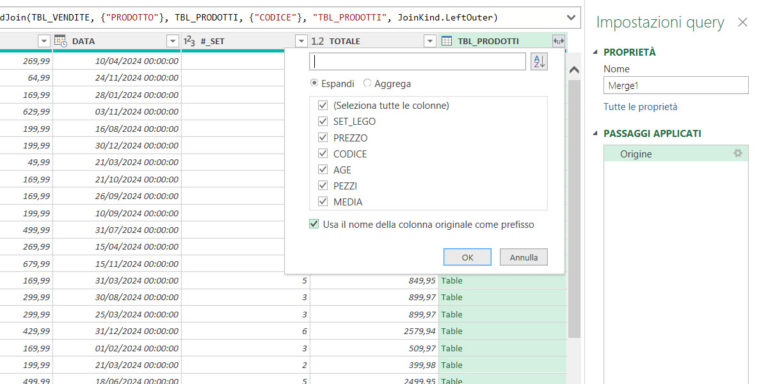The image size is (768, 384).
Task: Click the Table cell beside 399,98
Action: pyautogui.click(x=502, y=365)
